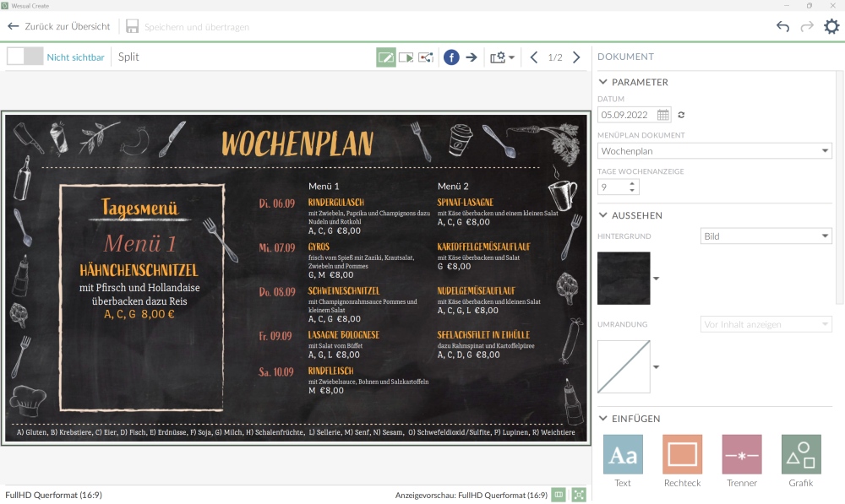Go to the next page arrow
This screenshot has height=504, width=845.
[576, 57]
